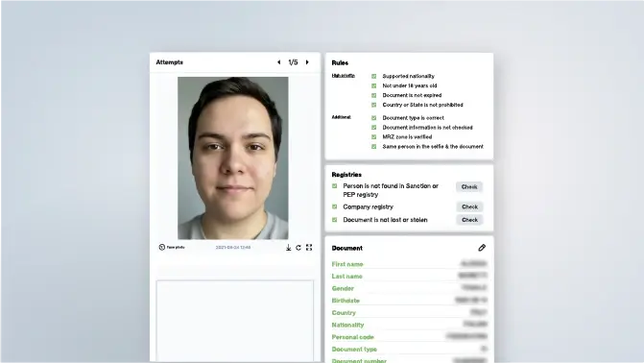
Task: Edit the Document details with pencil icon
Action: (482, 248)
